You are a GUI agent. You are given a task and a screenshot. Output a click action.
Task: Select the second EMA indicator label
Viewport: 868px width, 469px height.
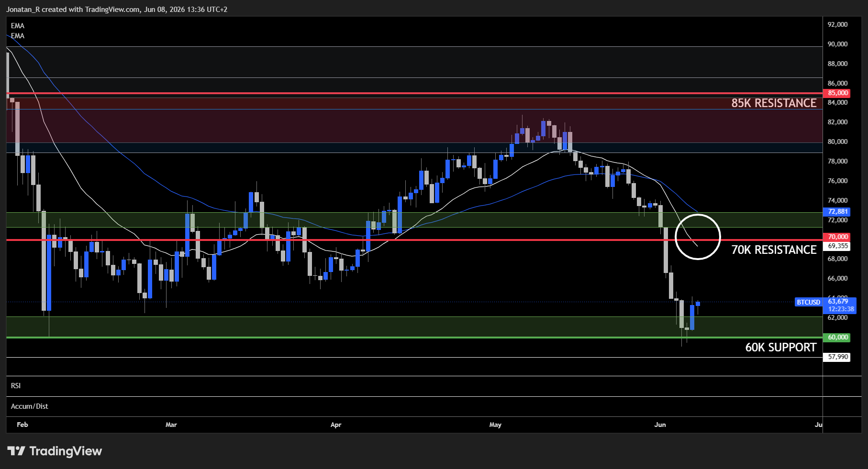(18, 36)
